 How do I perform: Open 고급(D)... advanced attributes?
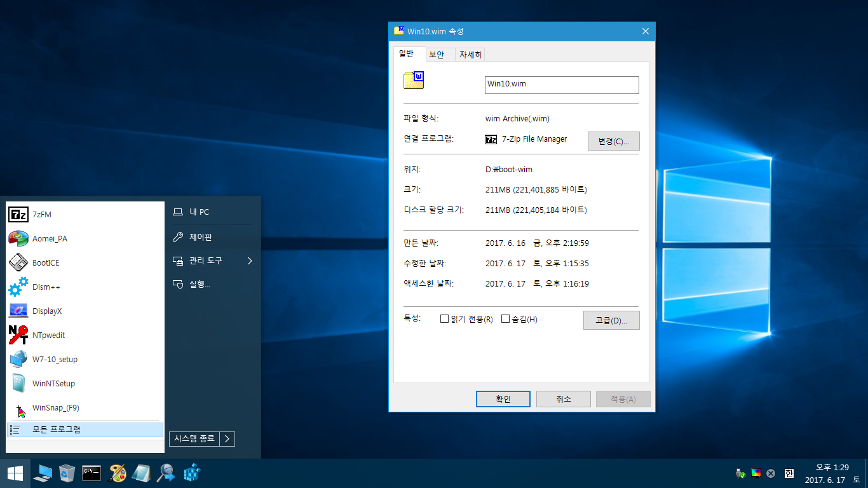tap(611, 320)
